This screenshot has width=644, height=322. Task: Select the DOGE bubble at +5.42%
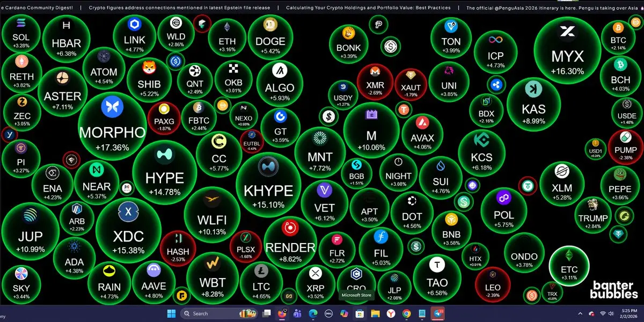click(x=270, y=37)
